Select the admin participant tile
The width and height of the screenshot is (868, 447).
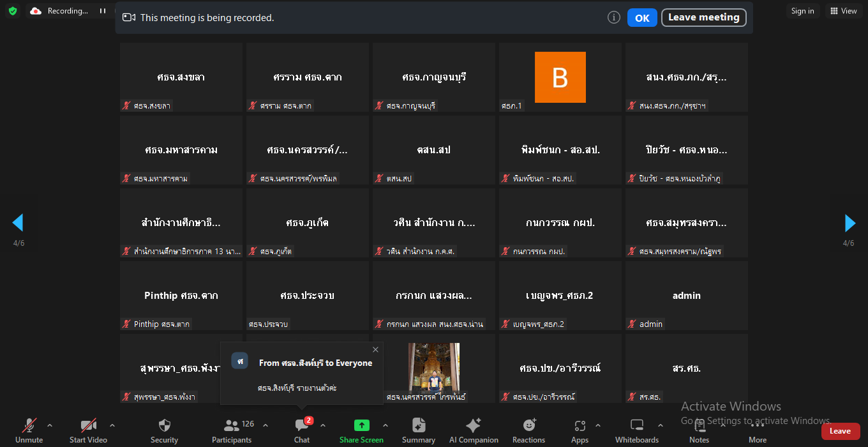tap(687, 296)
